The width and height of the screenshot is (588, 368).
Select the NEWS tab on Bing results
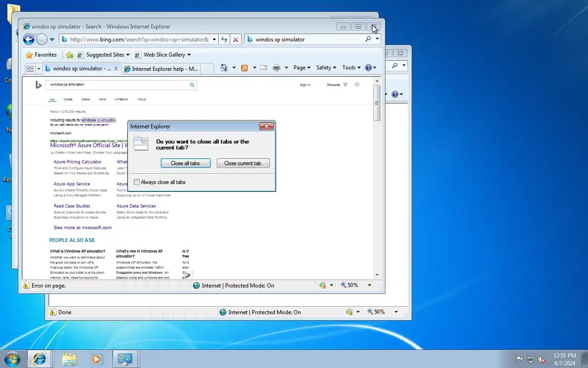(x=102, y=99)
